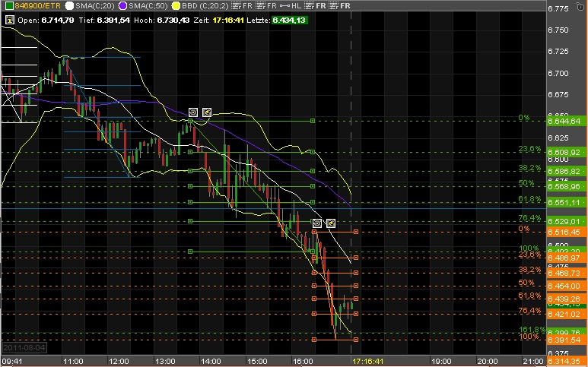Click green 61,8% Fibonacci level label

(529, 199)
